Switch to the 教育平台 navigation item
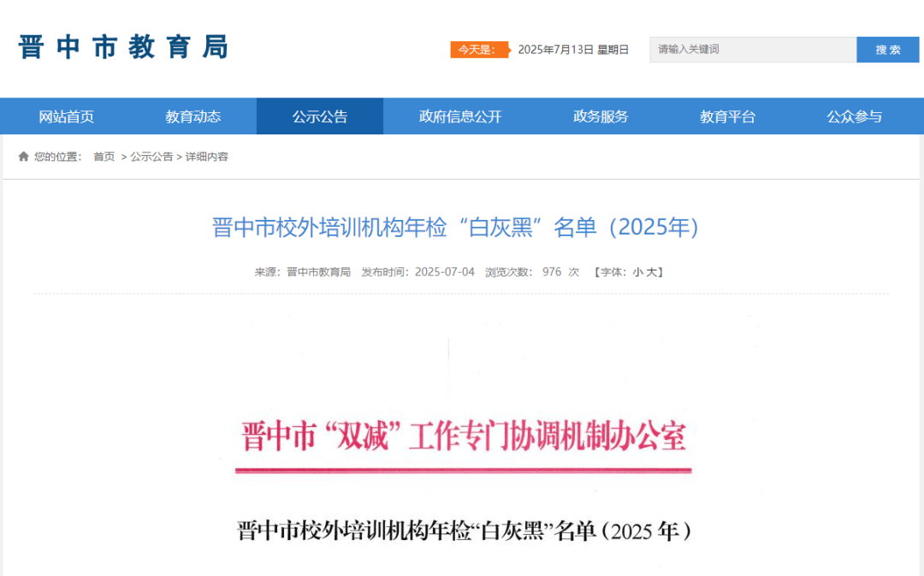This screenshot has height=576, width=924. click(728, 116)
